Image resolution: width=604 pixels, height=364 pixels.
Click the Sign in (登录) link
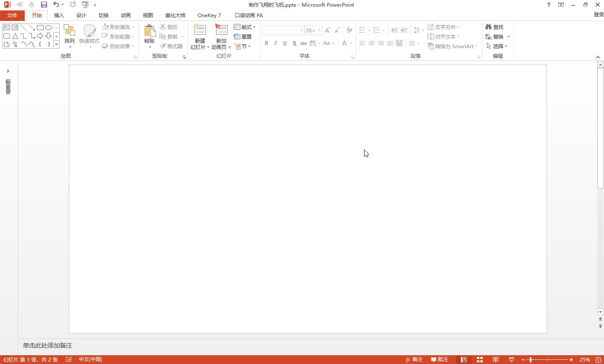tap(598, 15)
